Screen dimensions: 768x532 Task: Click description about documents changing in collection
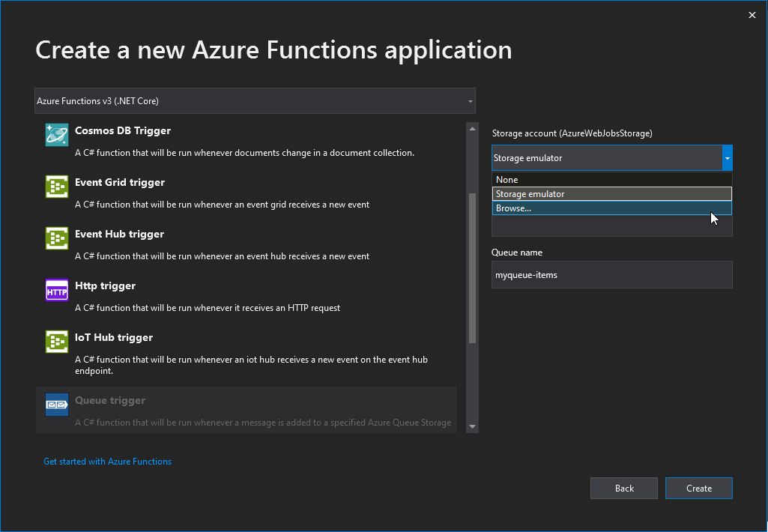244,153
